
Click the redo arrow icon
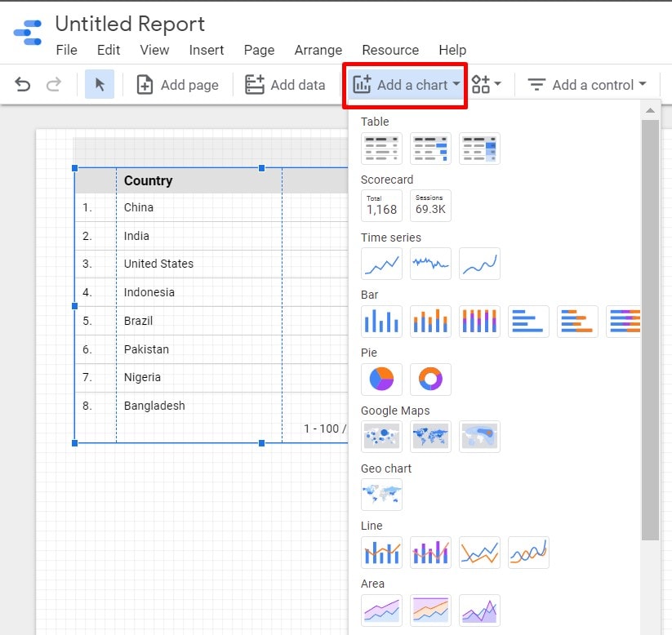[x=53, y=85]
